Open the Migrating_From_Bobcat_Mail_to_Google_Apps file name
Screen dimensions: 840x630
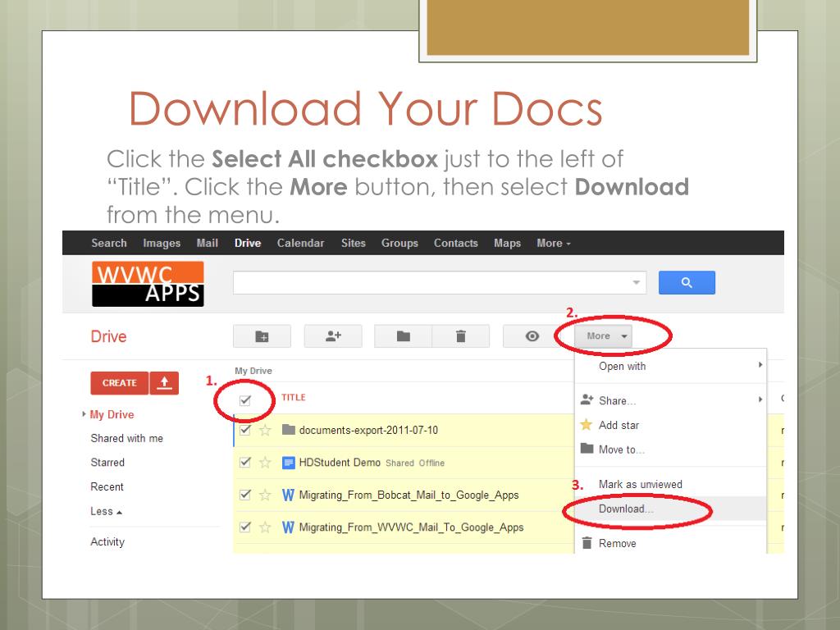(x=409, y=495)
